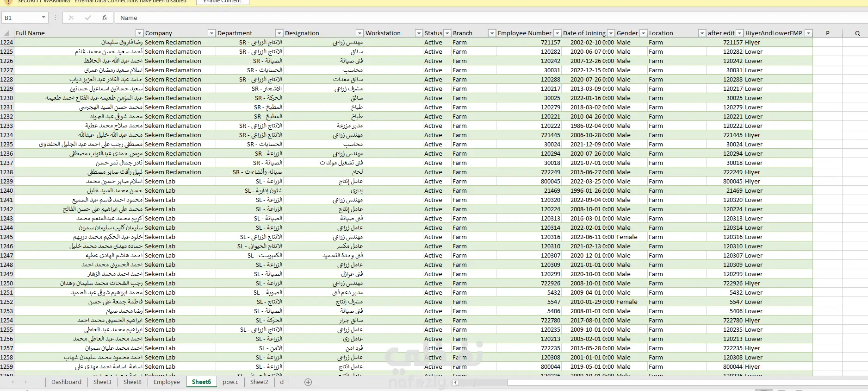
Task: Switch to the Dashboard sheet tab
Action: point(66,382)
